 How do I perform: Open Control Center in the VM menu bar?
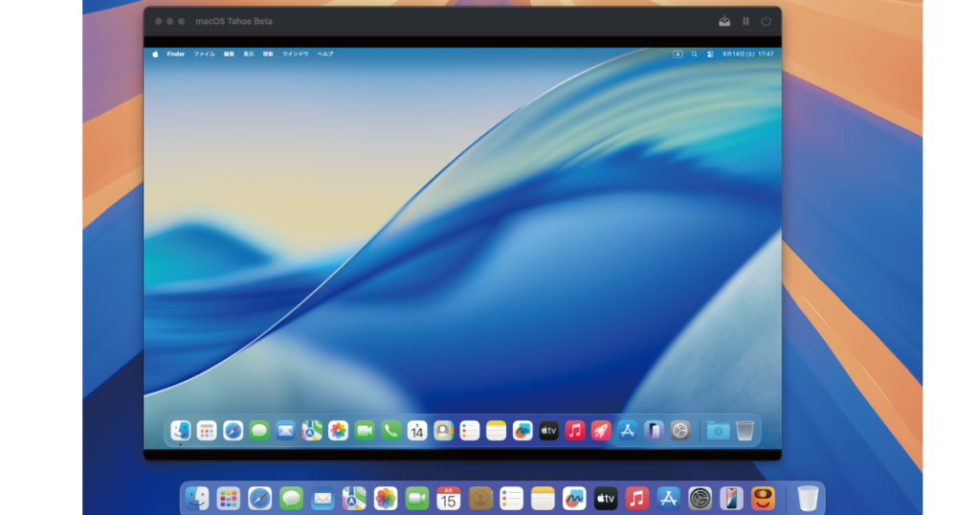710,55
